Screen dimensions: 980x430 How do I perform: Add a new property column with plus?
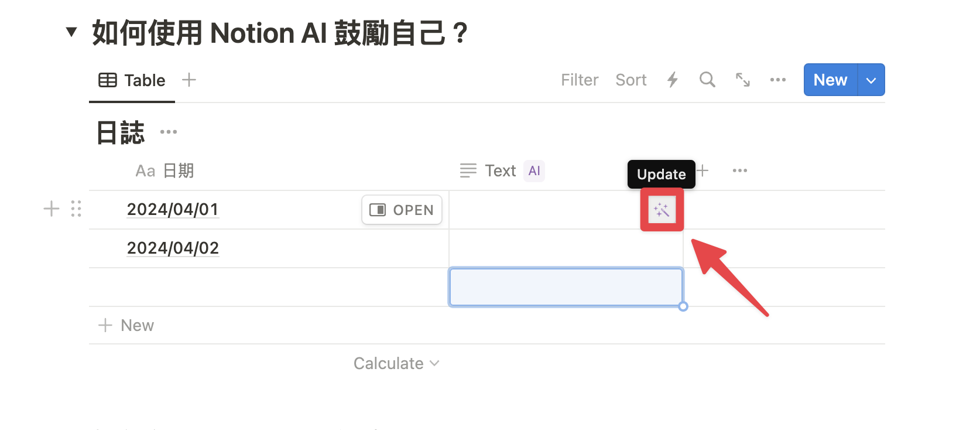coord(703,170)
